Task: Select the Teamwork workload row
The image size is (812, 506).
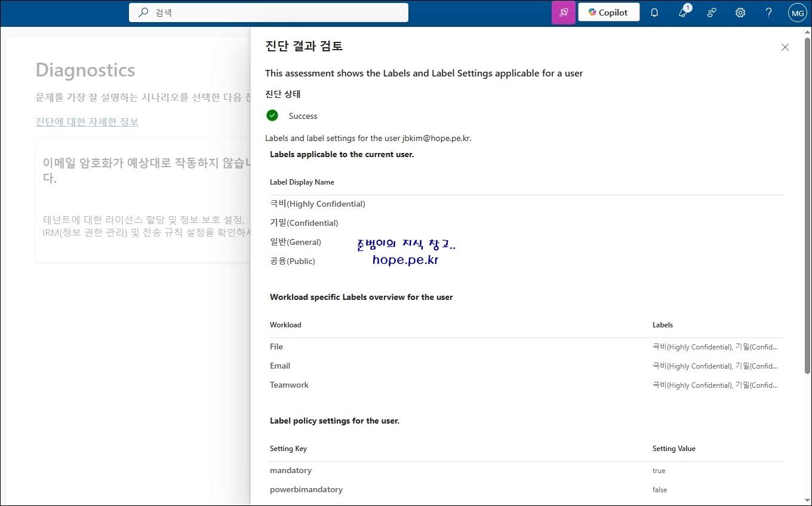Action: coord(527,385)
